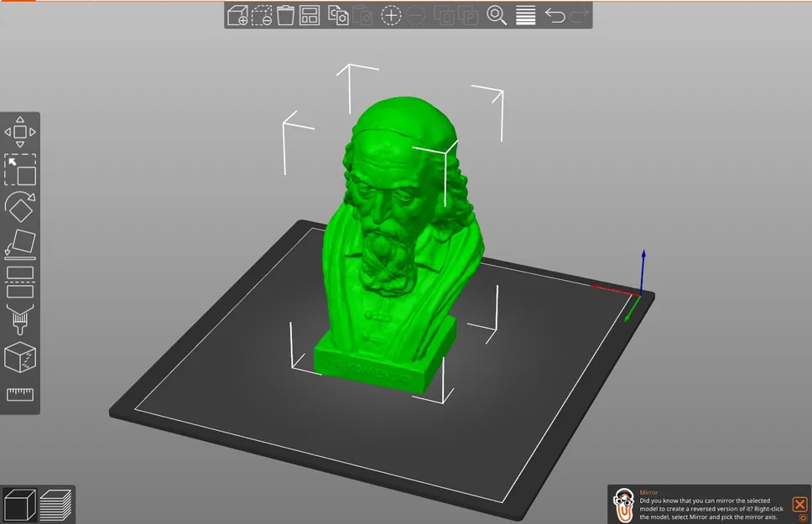The image size is (812, 524).
Task: Select the Measure ruler tool
Action: coord(20,395)
